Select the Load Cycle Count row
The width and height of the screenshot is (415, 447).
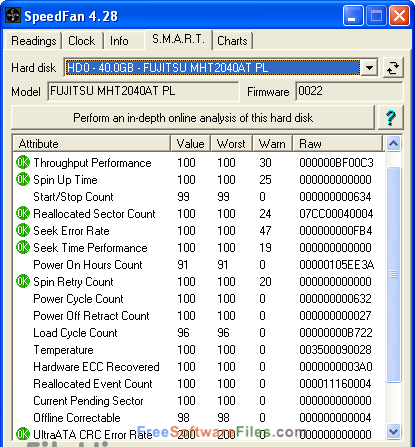pyautogui.click(x=199, y=332)
